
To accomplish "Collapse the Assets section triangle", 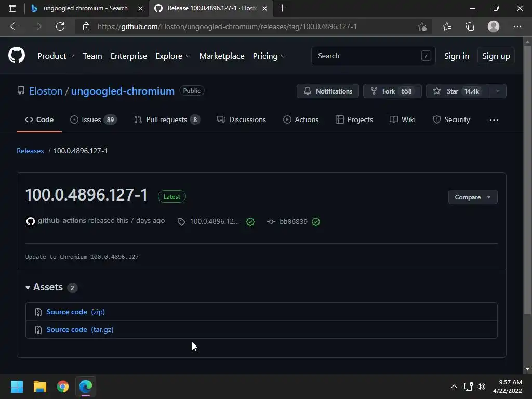I will pyautogui.click(x=28, y=288).
